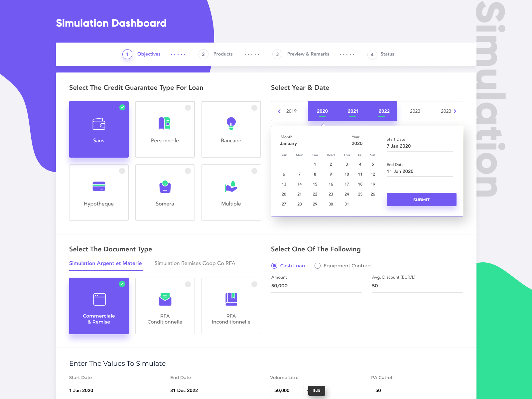Open the January month selector
The height and width of the screenshot is (399, 532).
coord(288,143)
